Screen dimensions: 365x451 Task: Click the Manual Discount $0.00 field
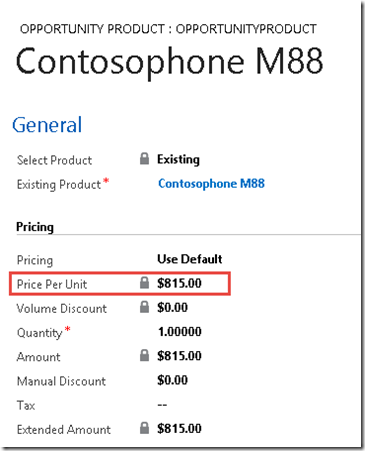pos(172,380)
